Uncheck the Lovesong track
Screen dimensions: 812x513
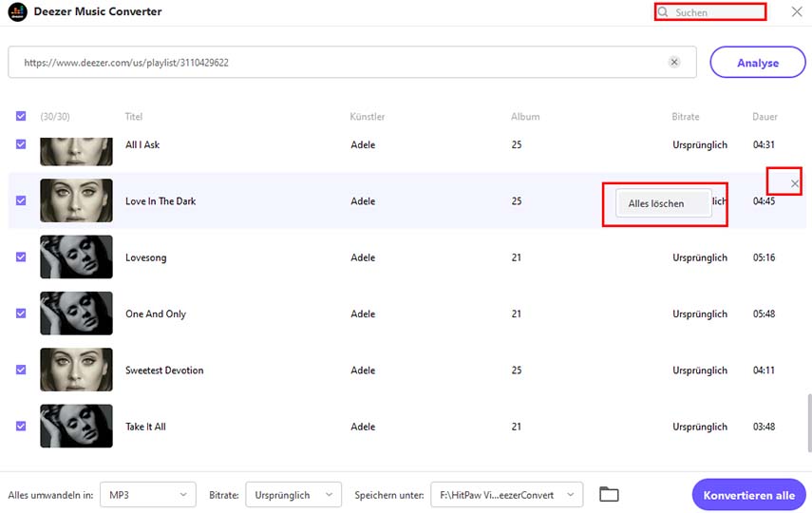pyautogui.click(x=21, y=257)
